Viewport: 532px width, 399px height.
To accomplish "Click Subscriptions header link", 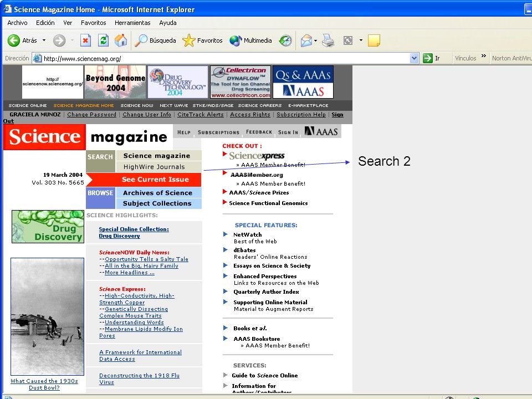I will 218,132.
